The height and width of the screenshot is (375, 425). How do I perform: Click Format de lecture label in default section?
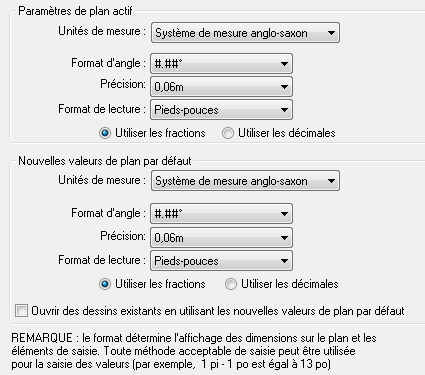tap(102, 260)
